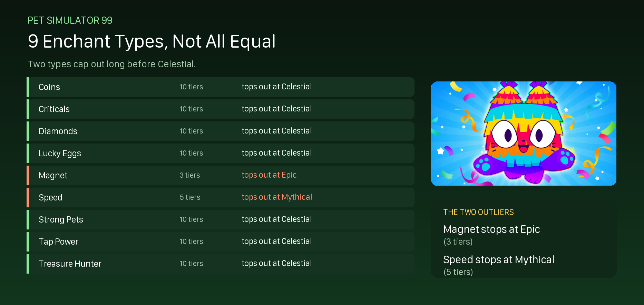Screen dimensions: 644x305
Task: Click the Speed enchant row
Action: click(x=221, y=197)
